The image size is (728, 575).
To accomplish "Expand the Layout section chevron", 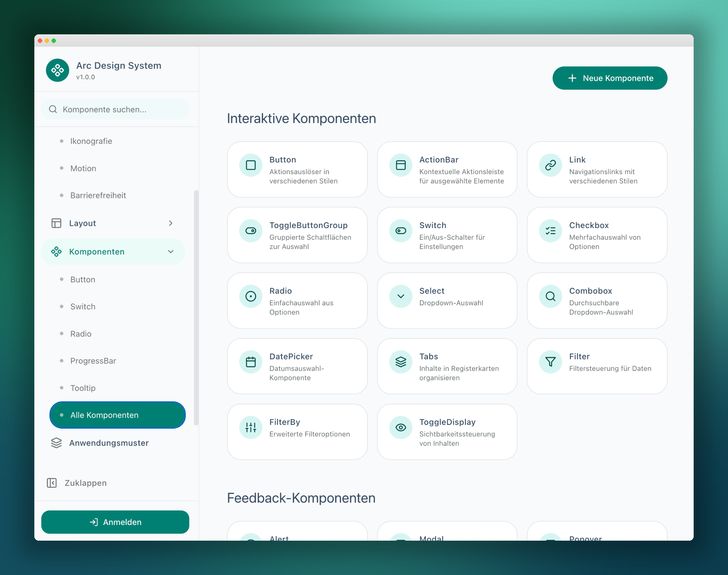I will (171, 223).
